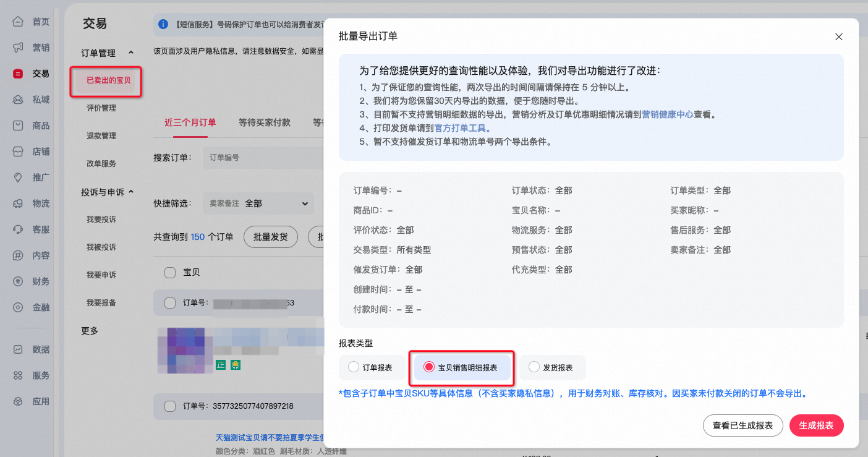Select the red 交易 sidebar icon

(x=19, y=74)
